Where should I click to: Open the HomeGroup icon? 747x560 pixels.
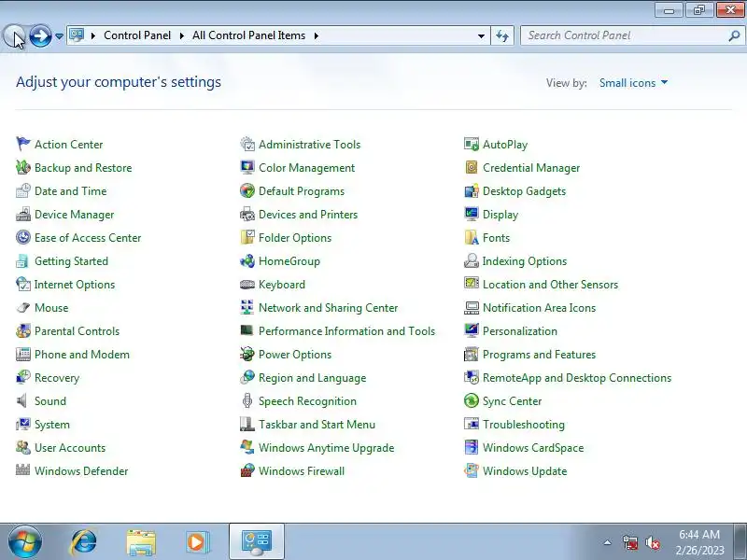point(247,260)
